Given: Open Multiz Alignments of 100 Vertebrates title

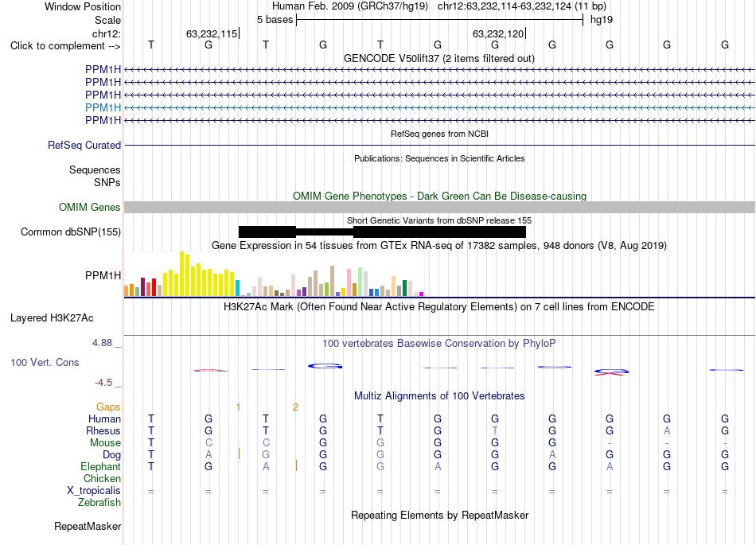Looking at the screenshot, I should 439,396.
